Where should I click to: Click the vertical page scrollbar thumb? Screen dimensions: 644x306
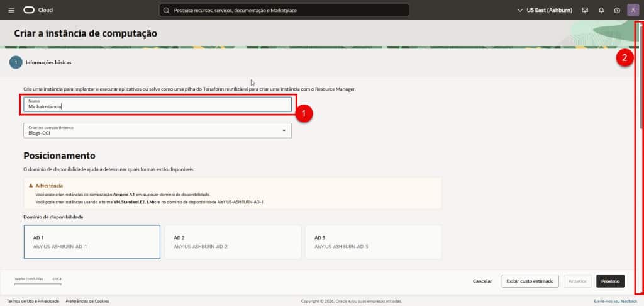tap(641, 76)
